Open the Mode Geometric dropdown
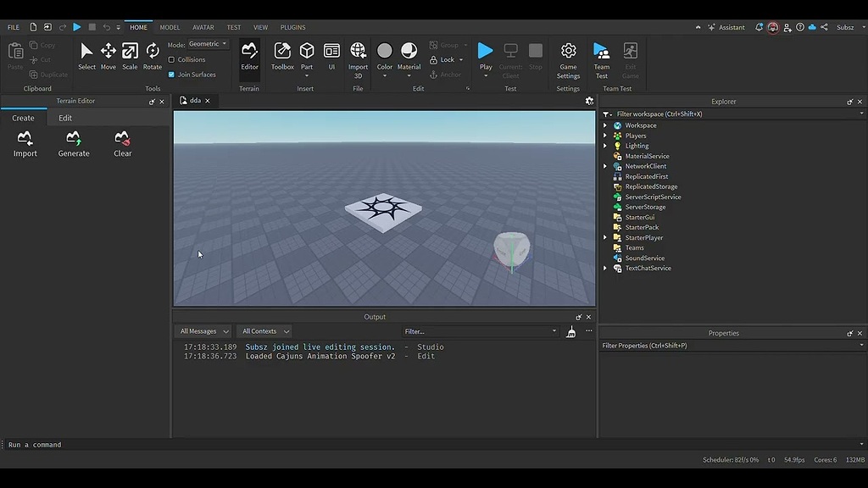The height and width of the screenshot is (488, 868). (209, 44)
